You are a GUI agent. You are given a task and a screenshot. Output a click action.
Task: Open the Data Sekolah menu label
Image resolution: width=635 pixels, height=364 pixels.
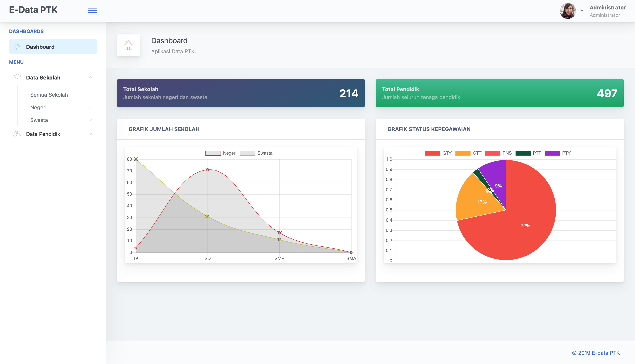43,77
